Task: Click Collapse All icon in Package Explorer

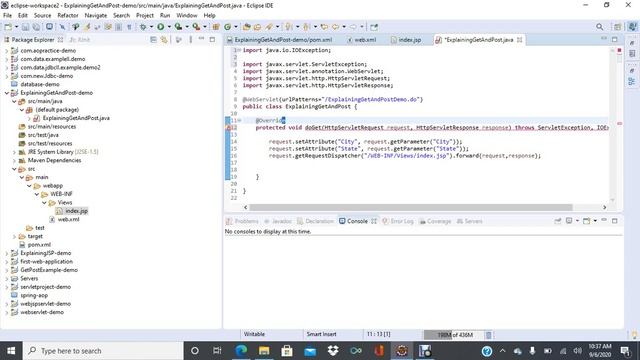Action: pyautogui.click(x=153, y=40)
